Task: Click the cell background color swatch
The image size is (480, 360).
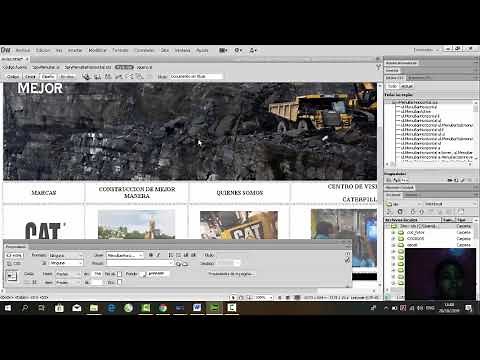Action: click(144, 274)
